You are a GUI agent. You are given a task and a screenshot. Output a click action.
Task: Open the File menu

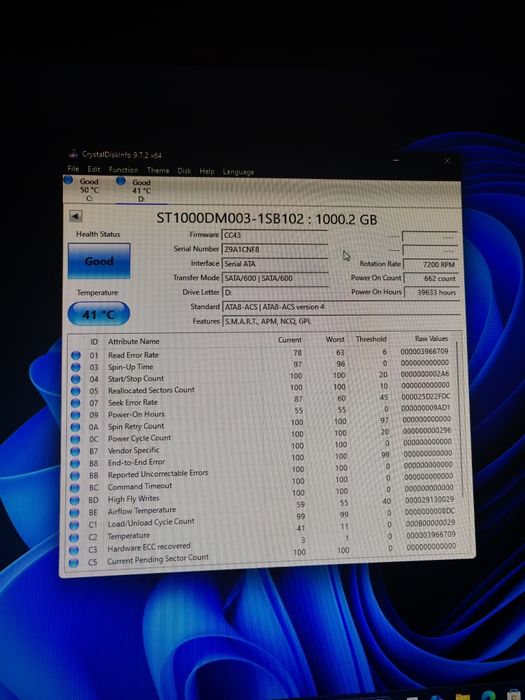[x=73, y=169]
